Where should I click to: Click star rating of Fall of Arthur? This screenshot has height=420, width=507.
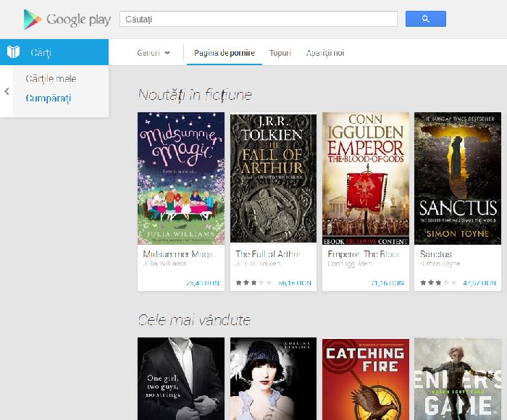pyautogui.click(x=253, y=283)
